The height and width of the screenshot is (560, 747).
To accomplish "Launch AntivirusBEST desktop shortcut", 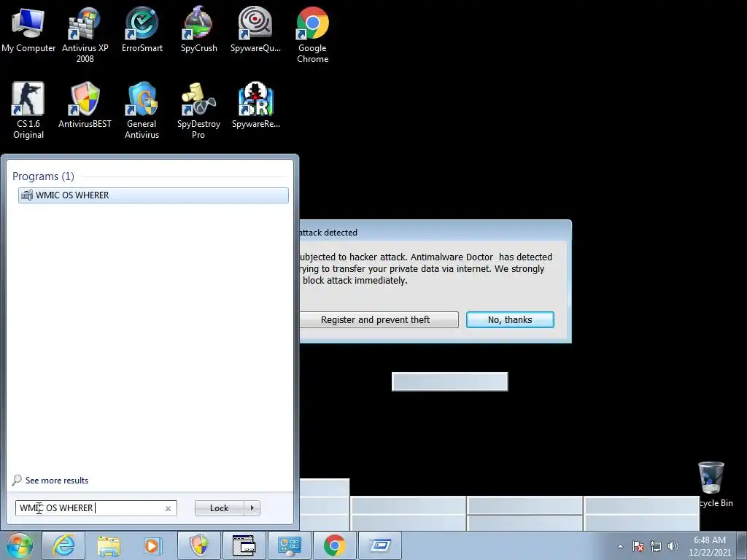I will [x=85, y=105].
